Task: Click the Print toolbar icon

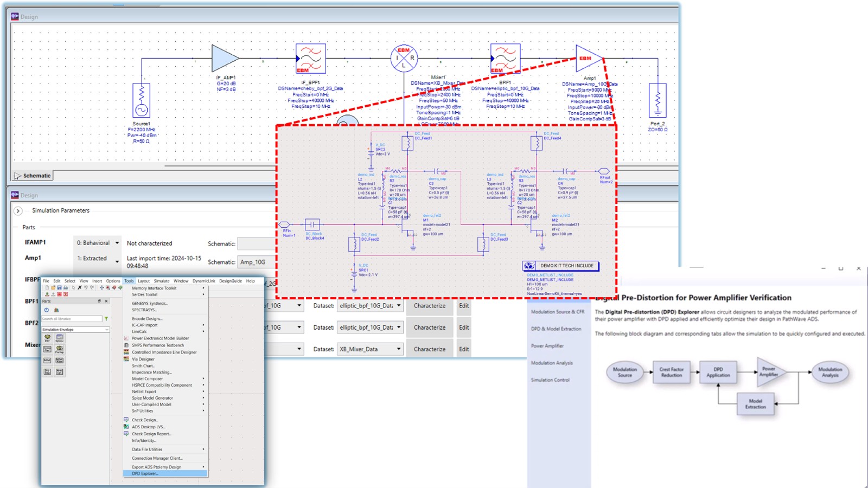Action: coord(66,288)
